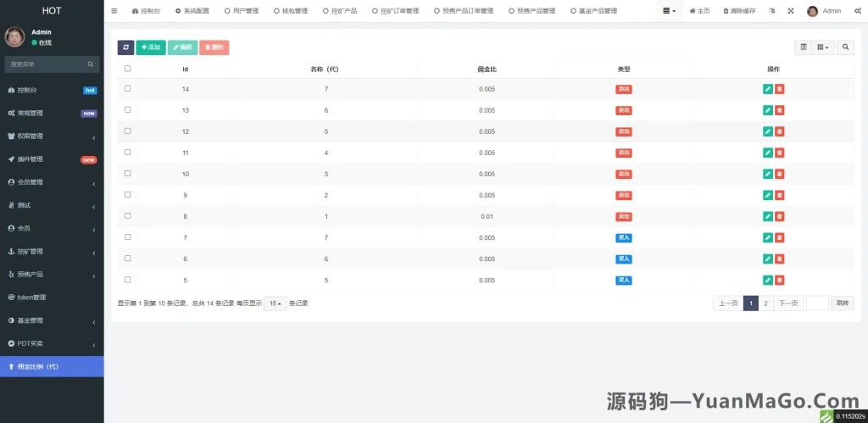The height and width of the screenshot is (423, 868).
Task: Click the language switch icon in header
Action: (772, 11)
